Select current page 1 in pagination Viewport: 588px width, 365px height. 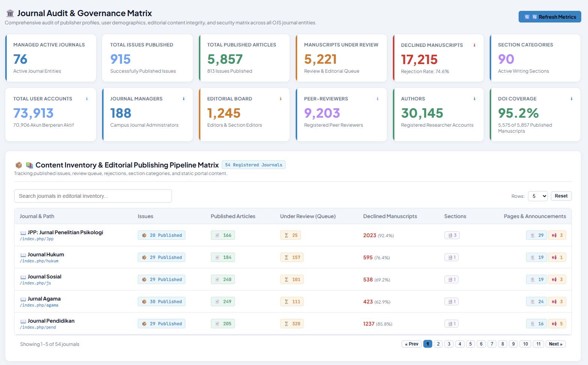(x=427, y=344)
